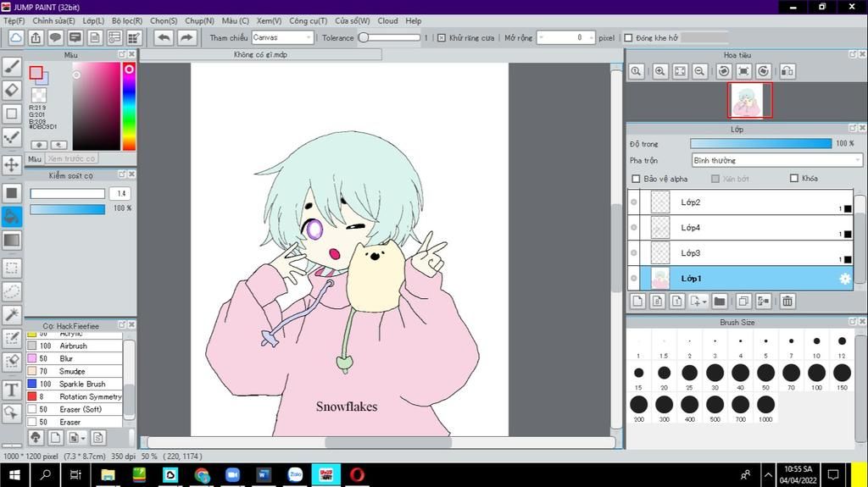Image resolution: width=868 pixels, height=487 pixels.
Task: Open the Cửa sổ(W) menu
Action: [352, 20]
